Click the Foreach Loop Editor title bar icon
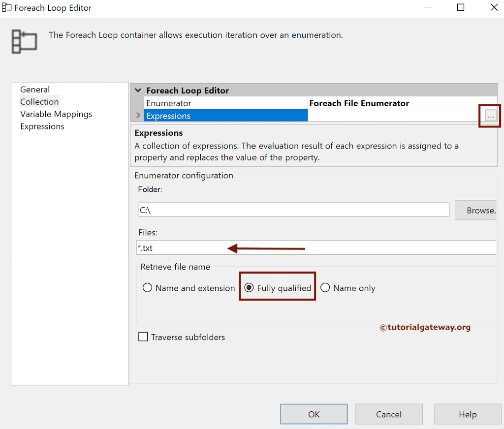This screenshot has height=429, width=504. tap(7, 7)
